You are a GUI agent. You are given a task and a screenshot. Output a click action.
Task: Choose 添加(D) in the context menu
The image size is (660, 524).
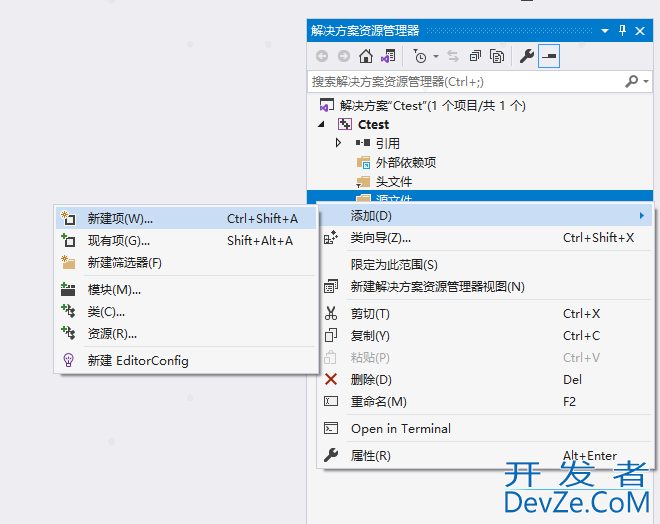tap(485, 216)
